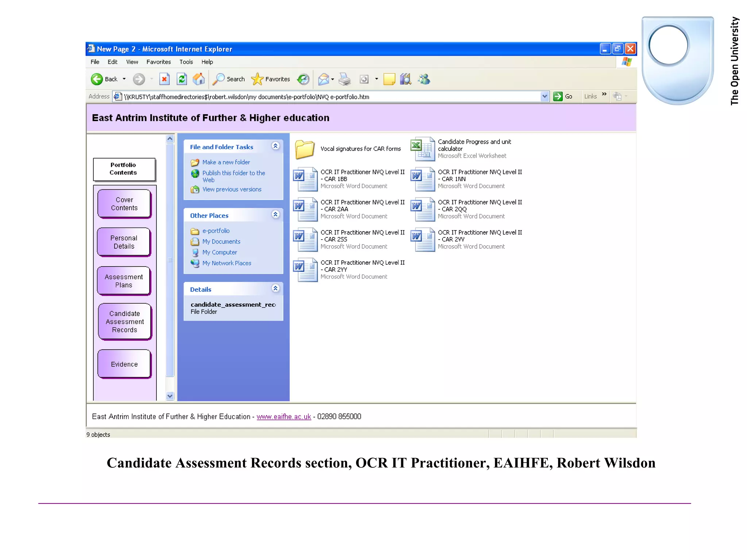Click the Edit page icon in toolbar

tap(364, 79)
